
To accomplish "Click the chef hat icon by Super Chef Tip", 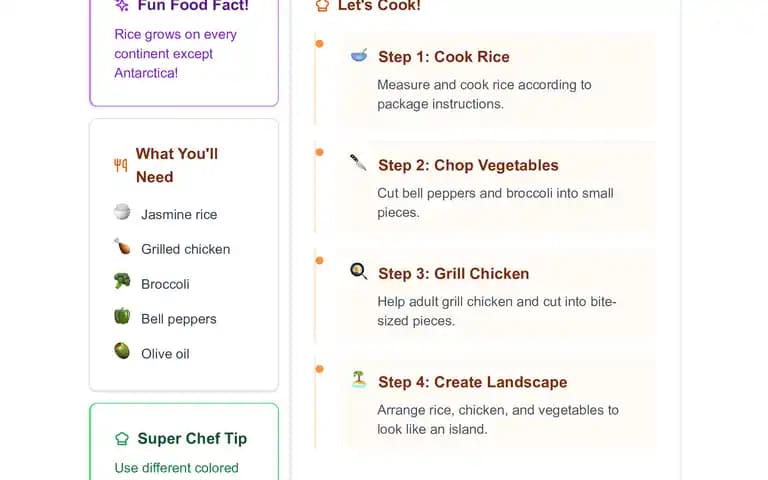I will point(122,438).
